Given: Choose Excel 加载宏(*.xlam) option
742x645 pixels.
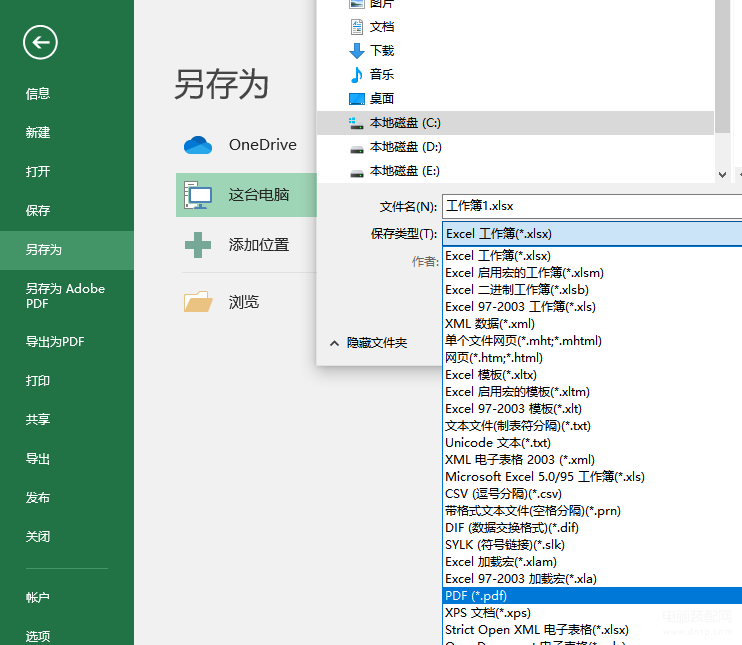Looking at the screenshot, I should [x=592, y=562].
